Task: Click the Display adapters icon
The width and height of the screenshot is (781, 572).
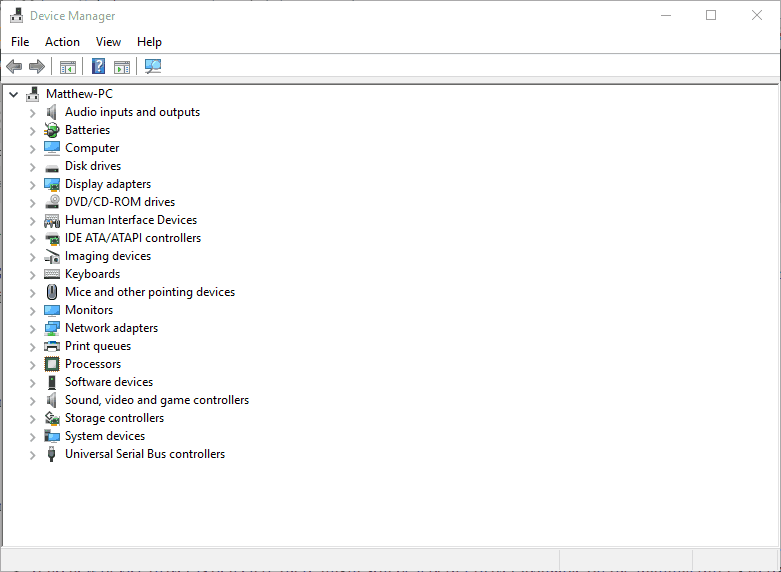Action: [x=52, y=184]
